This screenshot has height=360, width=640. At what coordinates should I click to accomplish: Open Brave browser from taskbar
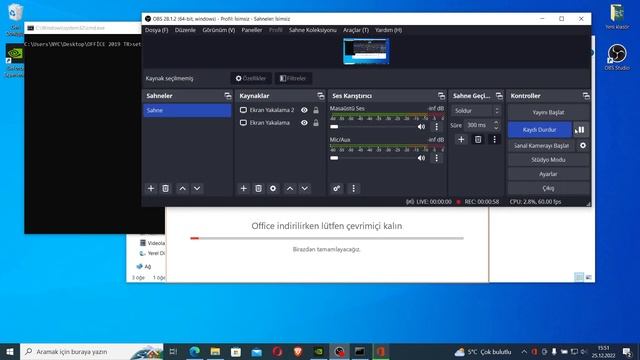click(x=298, y=352)
